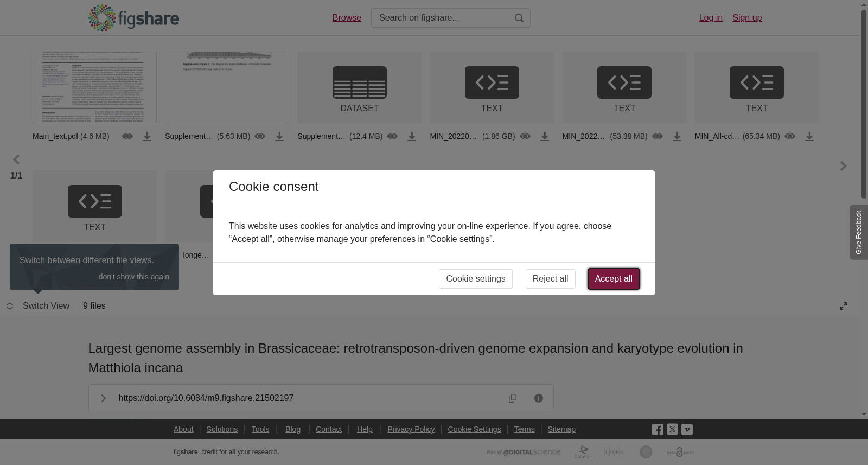This screenshot has height=465, width=868.
Task: Download the 65.34 MB MIN_All-cd file
Action: click(x=809, y=137)
